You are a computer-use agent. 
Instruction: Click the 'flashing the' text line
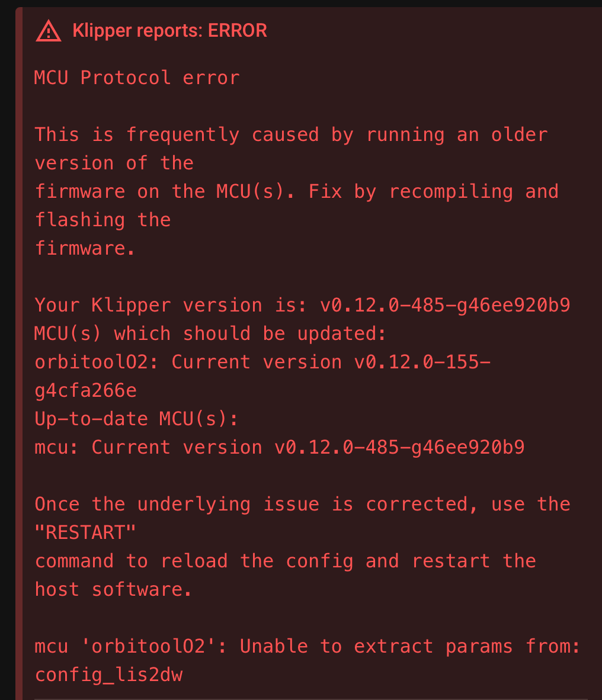(103, 220)
